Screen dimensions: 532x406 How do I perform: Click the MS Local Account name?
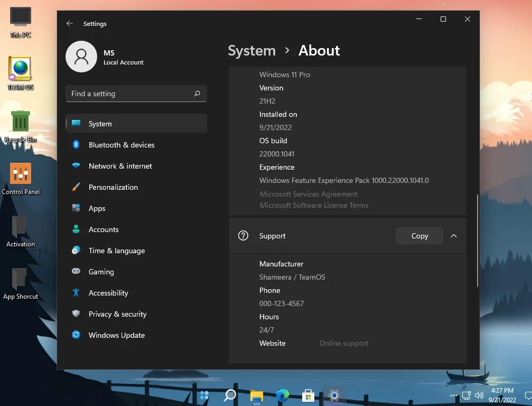[124, 57]
